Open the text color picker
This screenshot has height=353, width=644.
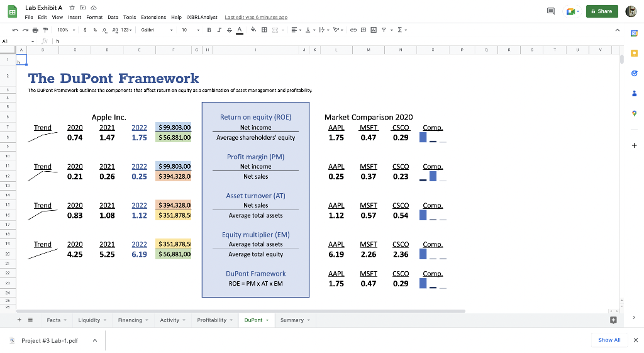240,30
